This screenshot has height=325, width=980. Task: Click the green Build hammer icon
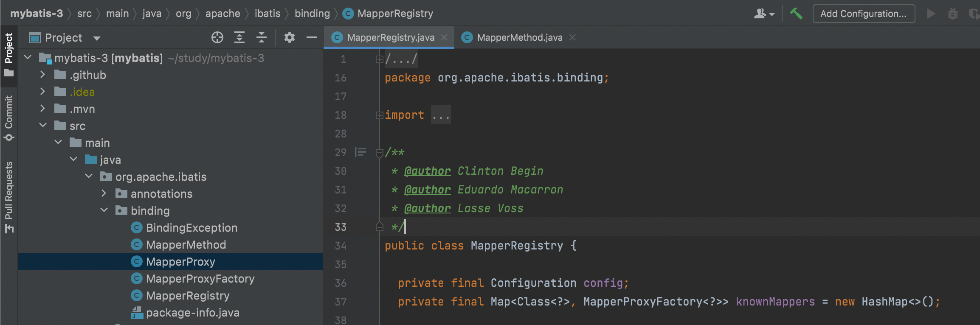coord(796,14)
